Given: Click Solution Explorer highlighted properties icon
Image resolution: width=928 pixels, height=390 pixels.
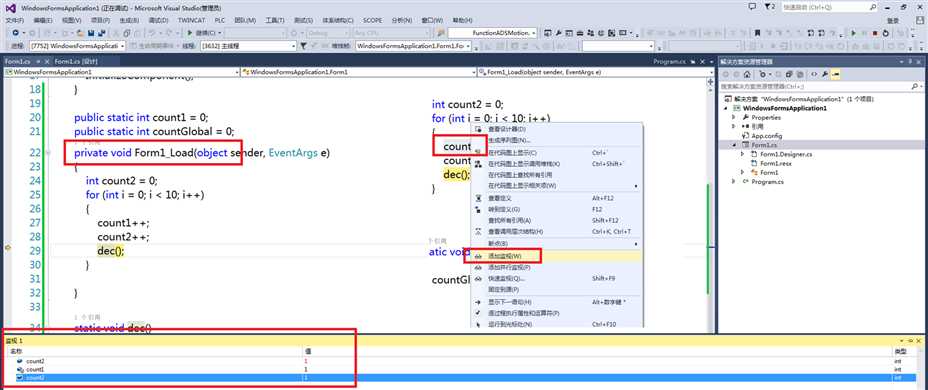Looking at the screenshot, I should 836,75.
